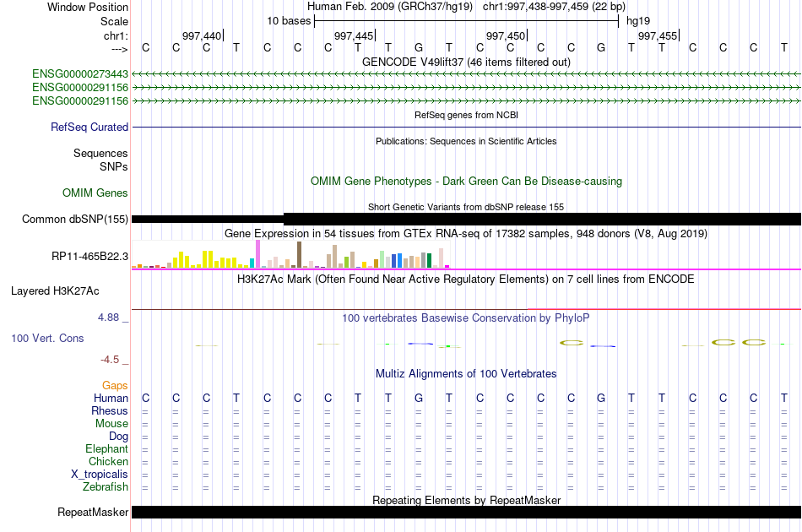
Task: Select the OMIM Genes track label
Action: point(95,193)
